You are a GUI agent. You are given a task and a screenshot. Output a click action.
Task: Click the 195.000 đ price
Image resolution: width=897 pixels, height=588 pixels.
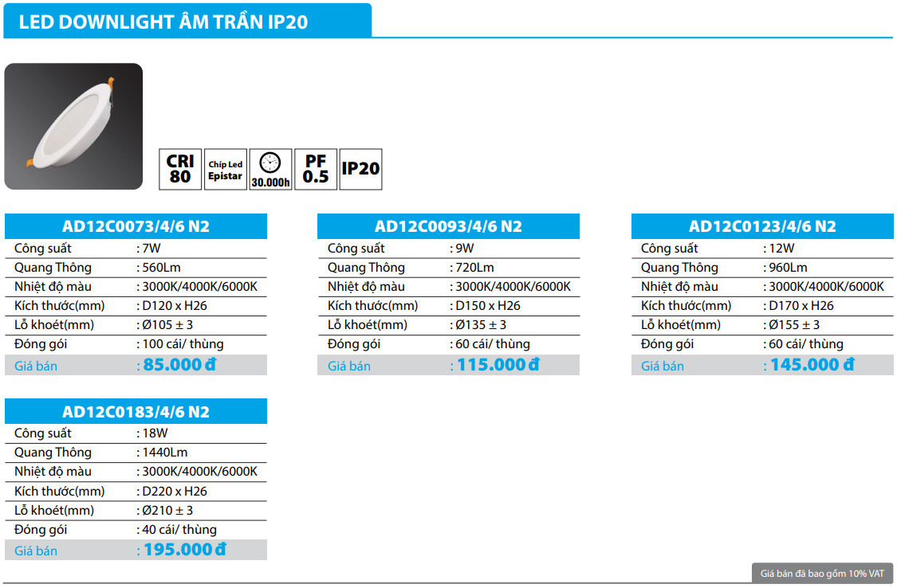(184, 550)
